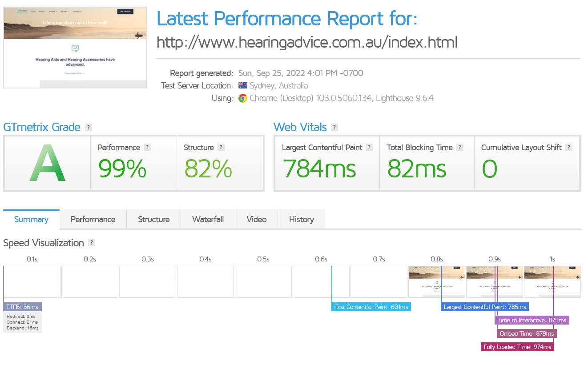The width and height of the screenshot is (588, 365).
Task: Click the report date Sun, Sep 25, 2022
Action: [x=301, y=73]
